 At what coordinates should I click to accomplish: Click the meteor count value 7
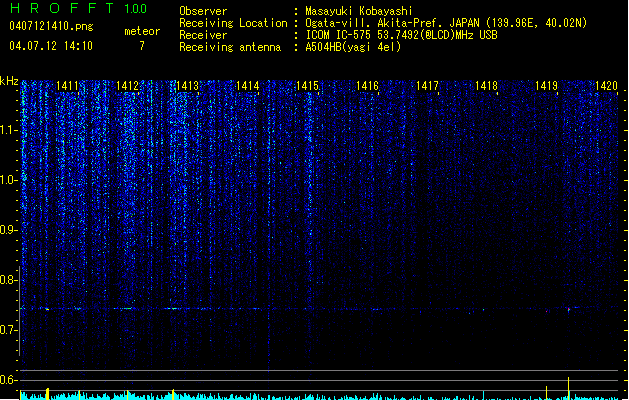click(x=142, y=46)
